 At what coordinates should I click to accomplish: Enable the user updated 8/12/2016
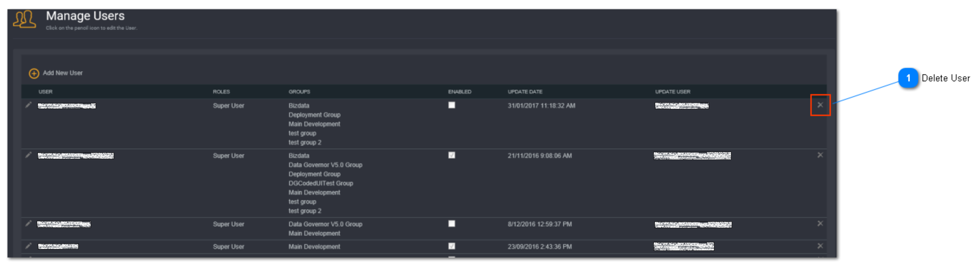pos(452,224)
